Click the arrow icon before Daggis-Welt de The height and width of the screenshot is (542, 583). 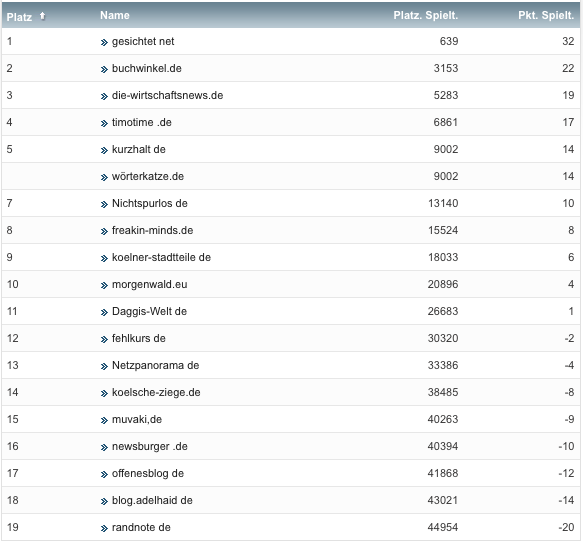(104, 313)
